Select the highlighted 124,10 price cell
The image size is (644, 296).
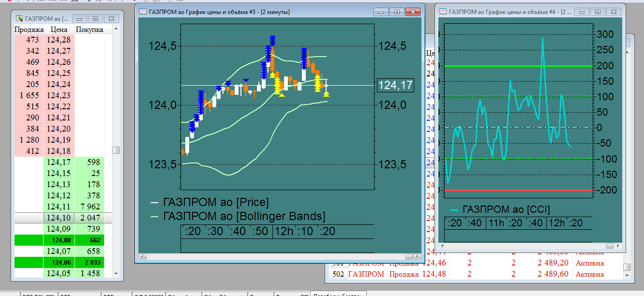click(x=59, y=218)
